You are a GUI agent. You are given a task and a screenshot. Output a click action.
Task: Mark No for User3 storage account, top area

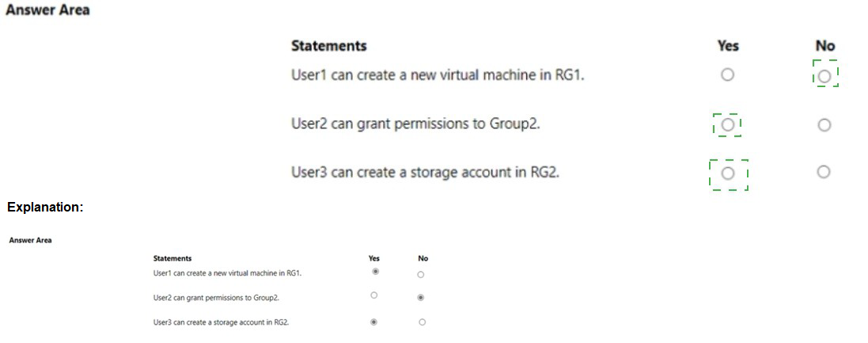point(824,172)
